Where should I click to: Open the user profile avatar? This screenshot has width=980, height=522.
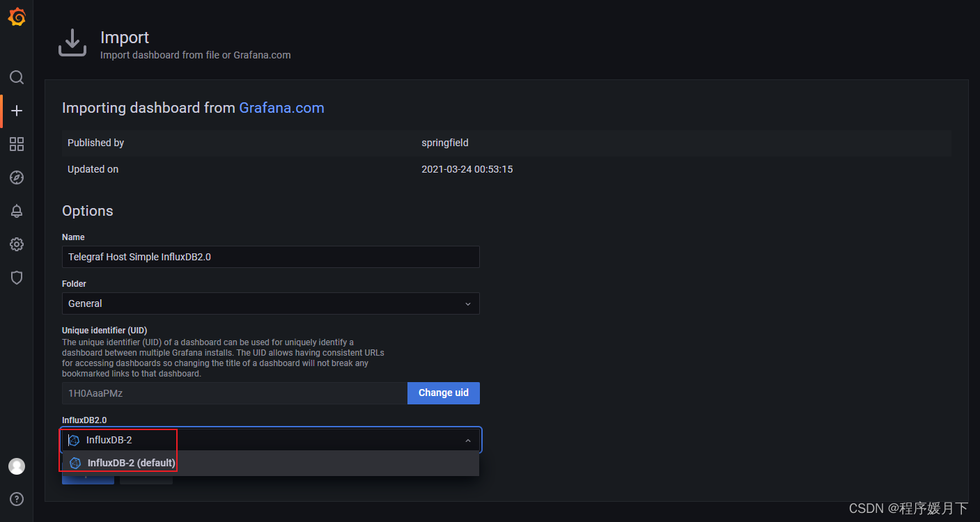[17, 466]
